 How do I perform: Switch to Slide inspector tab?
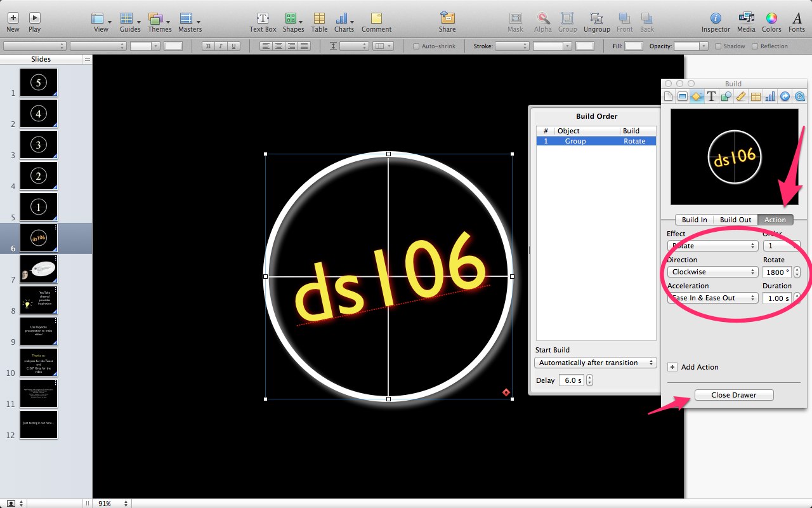(683, 97)
